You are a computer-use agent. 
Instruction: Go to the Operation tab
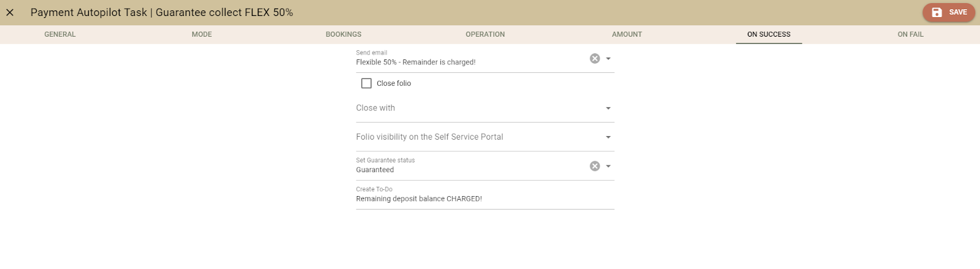[x=485, y=34]
